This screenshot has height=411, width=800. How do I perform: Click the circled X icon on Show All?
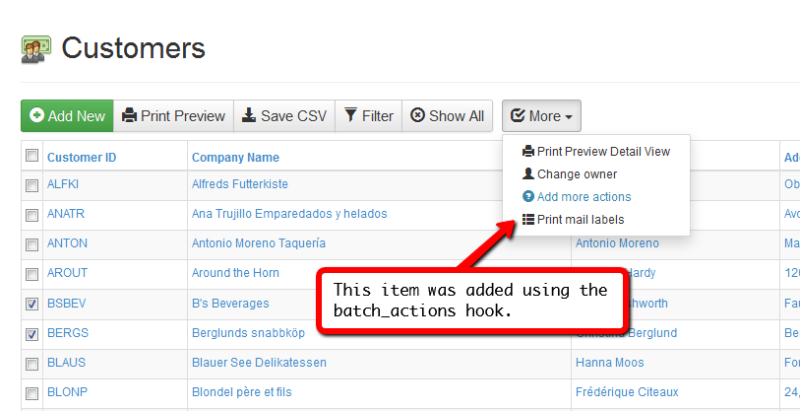(417, 116)
